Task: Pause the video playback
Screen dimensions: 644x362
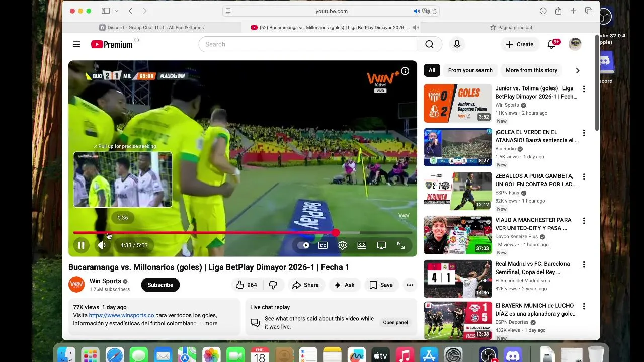Action: (x=81, y=245)
